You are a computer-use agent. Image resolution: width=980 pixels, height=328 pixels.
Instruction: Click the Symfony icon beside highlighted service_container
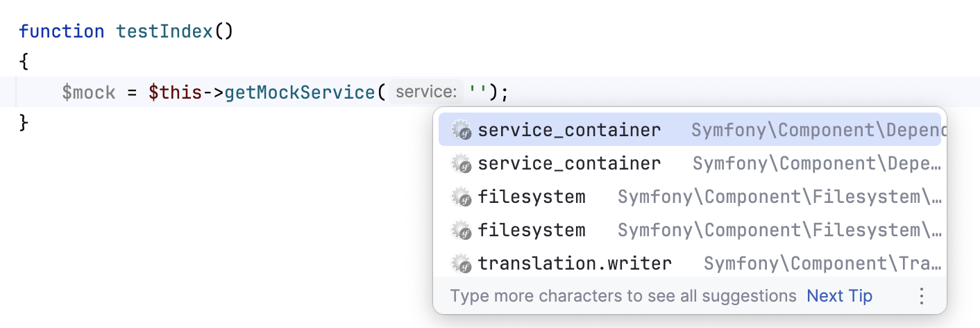[462, 130]
